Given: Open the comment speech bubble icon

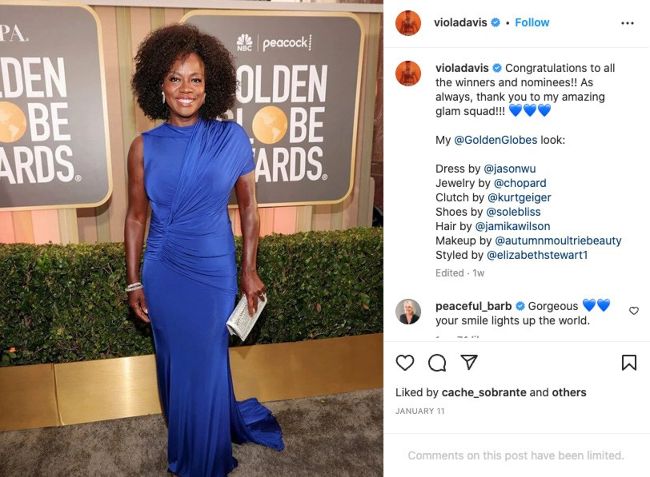Looking at the screenshot, I should (x=437, y=363).
